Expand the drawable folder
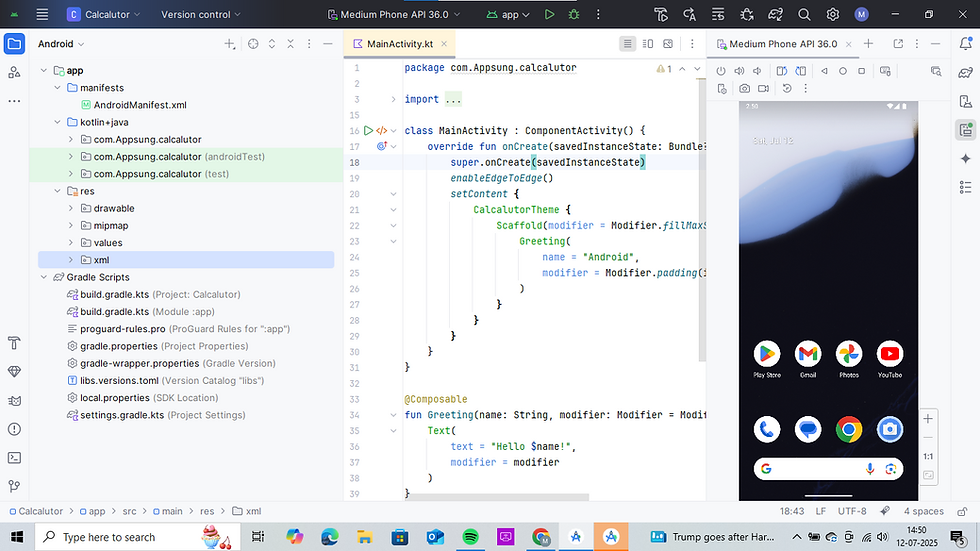980x551 pixels. point(71,209)
